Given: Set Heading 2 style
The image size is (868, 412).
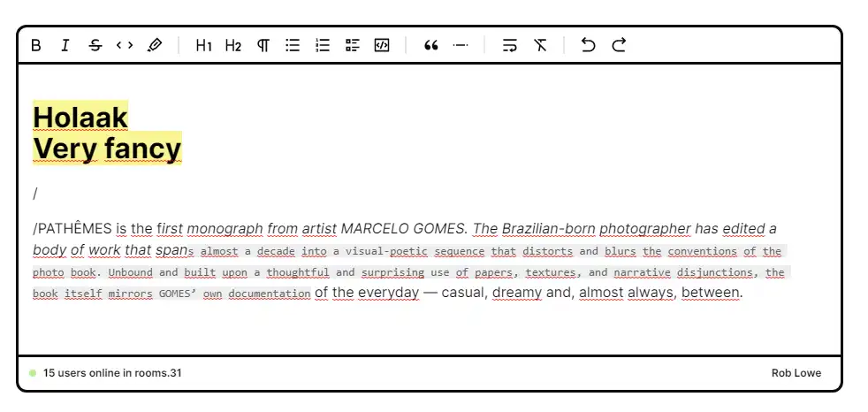Looking at the screenshot, I should point(233,45).
